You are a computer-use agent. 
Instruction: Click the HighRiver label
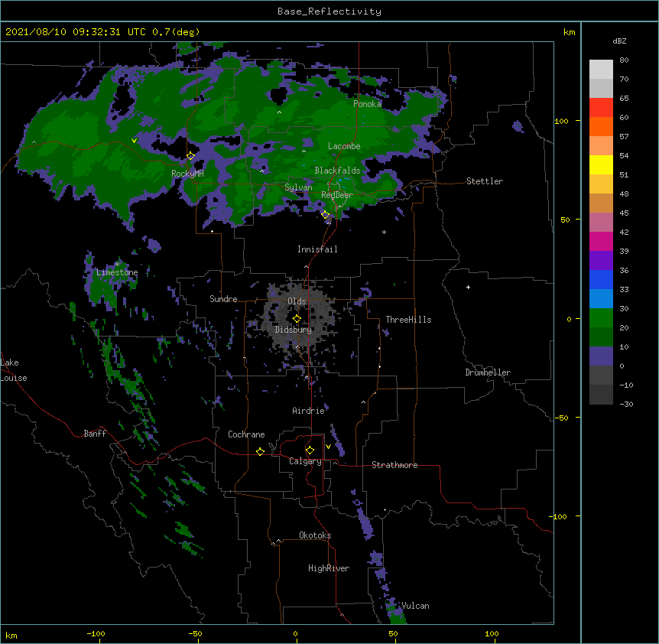tap(329, 568)
